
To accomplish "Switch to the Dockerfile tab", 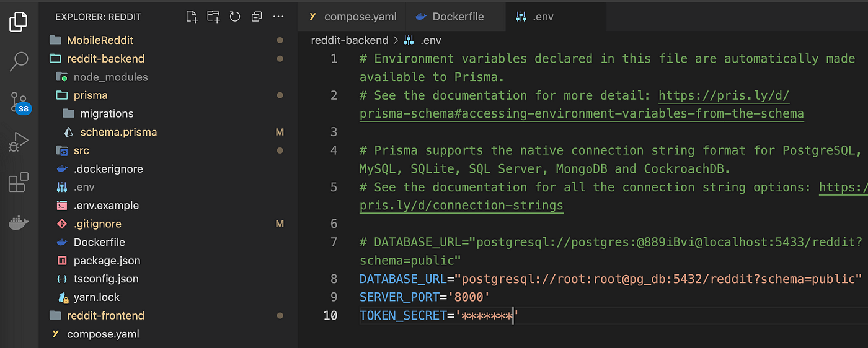I will (451, 17).
